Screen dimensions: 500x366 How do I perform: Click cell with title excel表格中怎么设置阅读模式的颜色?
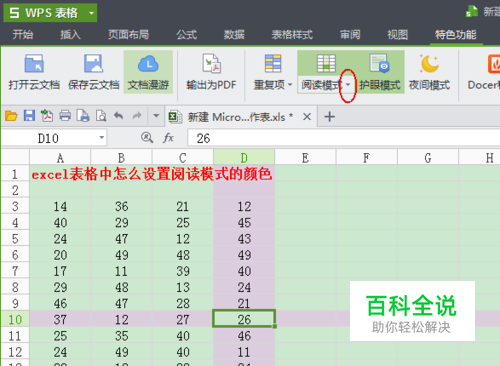pyautogui.click(x=152, y=174)
